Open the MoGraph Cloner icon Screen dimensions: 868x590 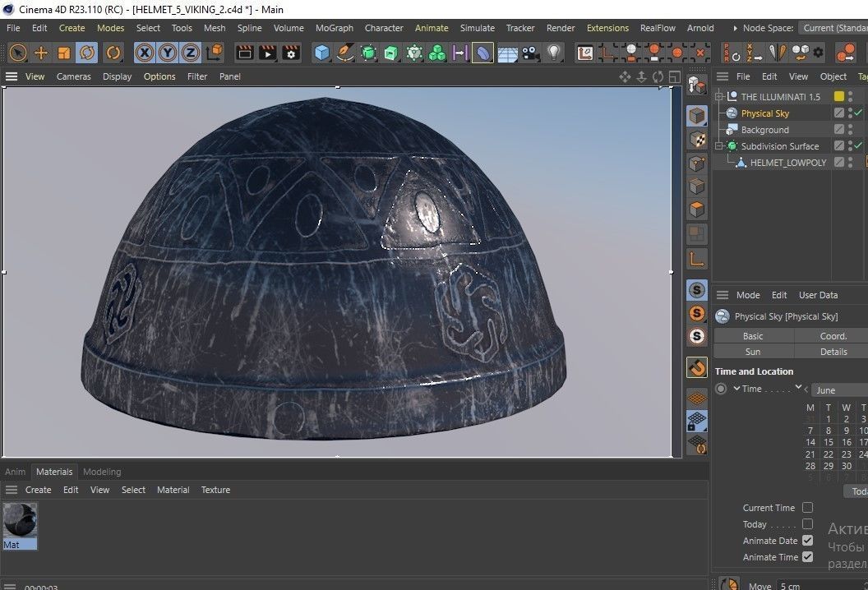click(414, 53)
